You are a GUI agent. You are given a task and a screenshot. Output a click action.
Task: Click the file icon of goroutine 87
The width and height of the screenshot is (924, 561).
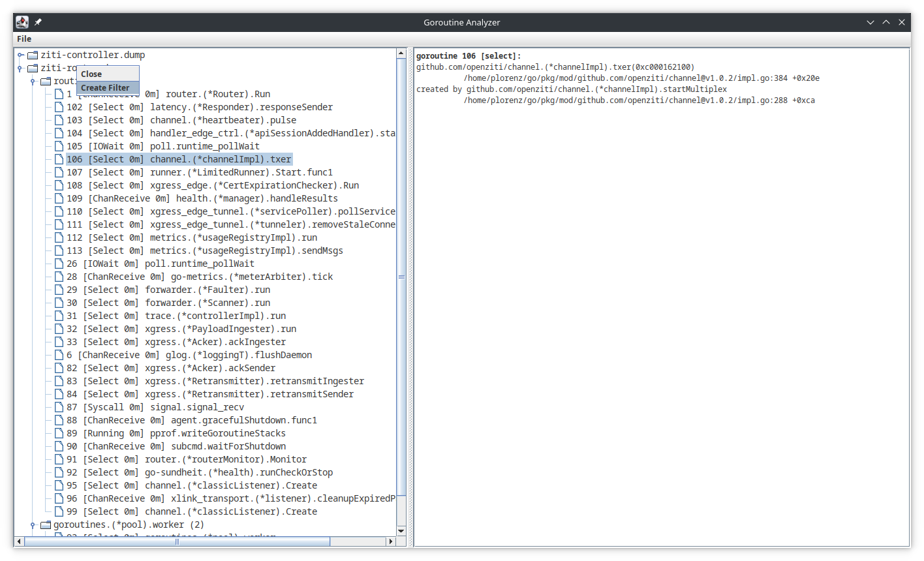click(x=59, y=407)
